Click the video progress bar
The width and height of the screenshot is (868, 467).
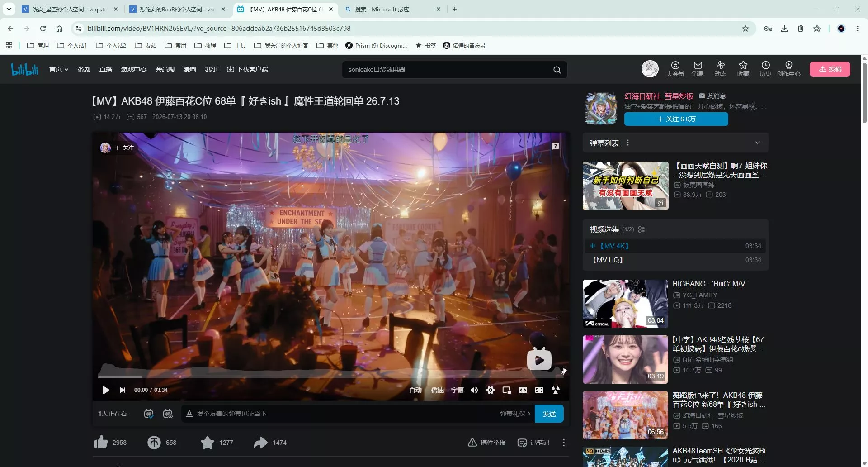tap(331, 376)
